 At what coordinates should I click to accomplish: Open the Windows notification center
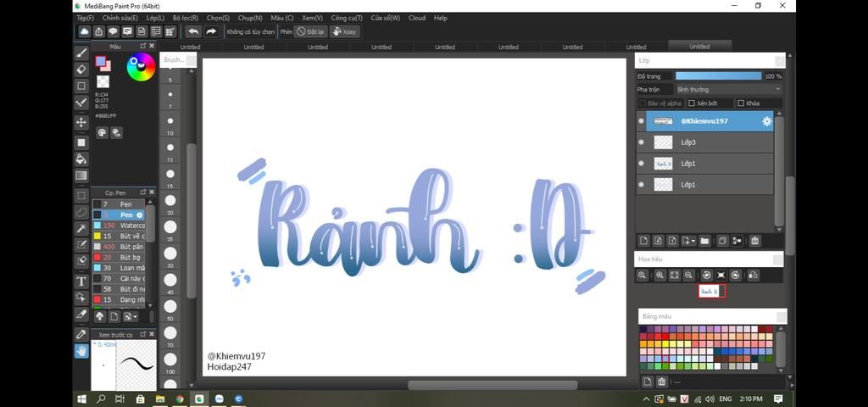click(x=778, y=399)
